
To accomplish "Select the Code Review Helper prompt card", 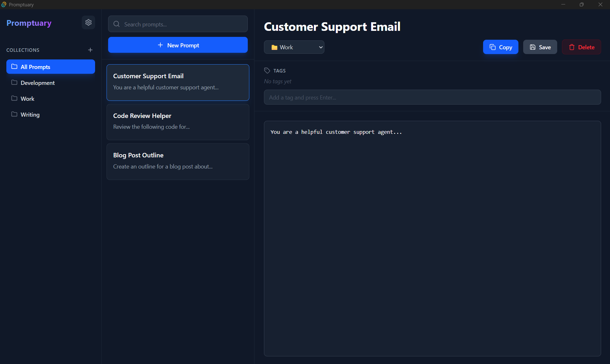I will (178, 122).
